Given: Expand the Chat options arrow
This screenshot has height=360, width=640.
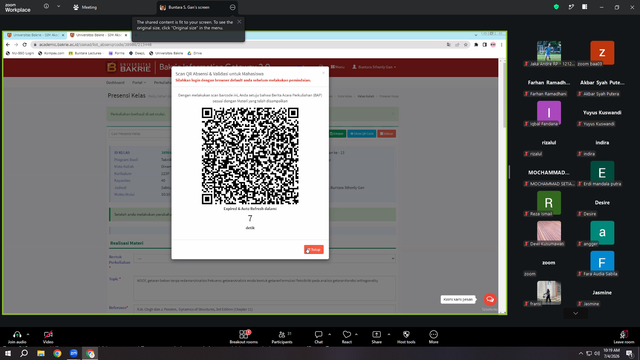Looking at the screenshot, I should pos(329,334).
